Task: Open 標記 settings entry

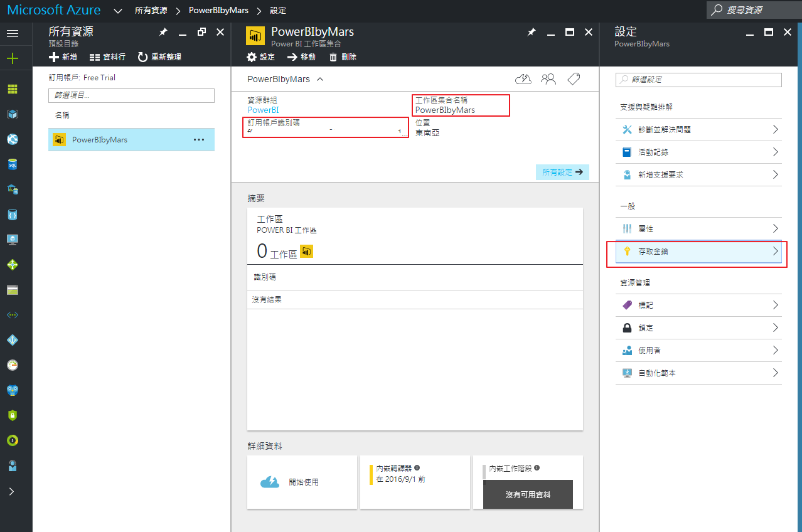Action: 698,305
